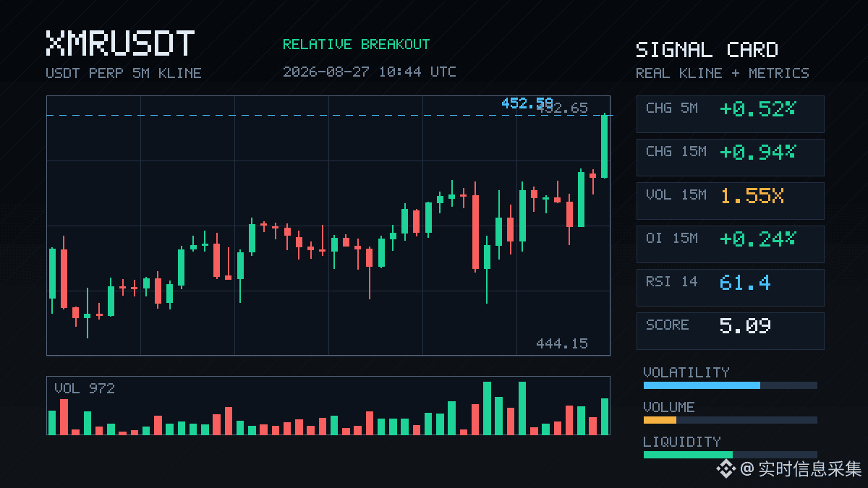The image size is (868, 488).
Task: Click the SIGNAL CARD heading
Action: [x=707, y=50]
